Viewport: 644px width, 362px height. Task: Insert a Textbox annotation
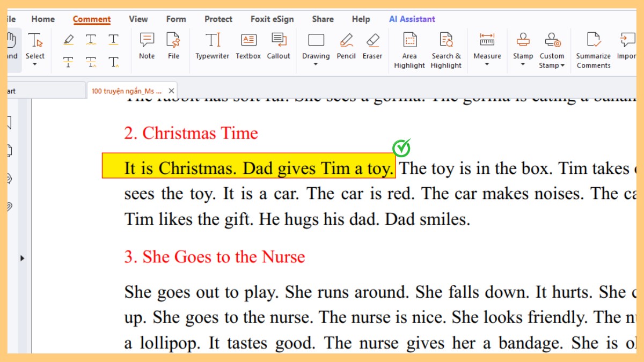tap(248, 46)
